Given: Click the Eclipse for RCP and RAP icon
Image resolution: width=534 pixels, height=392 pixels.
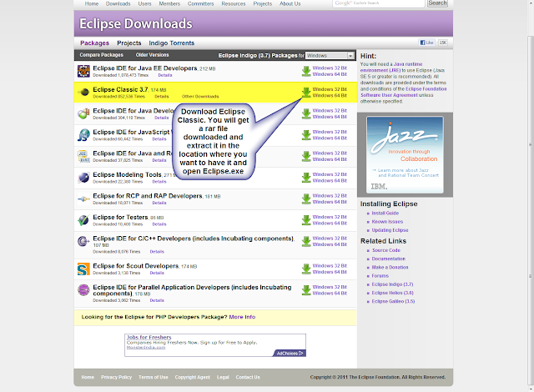Looking at the screenshot, I should 83,199.
